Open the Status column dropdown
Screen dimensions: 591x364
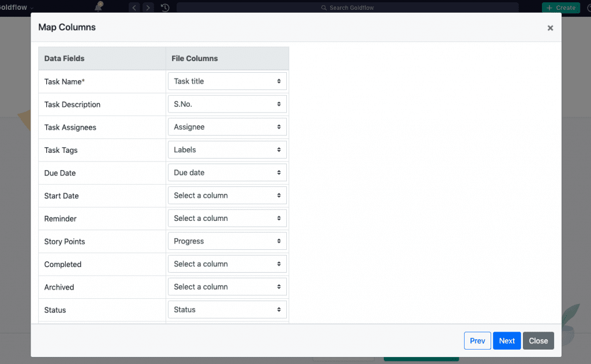(x=227, y=309)
